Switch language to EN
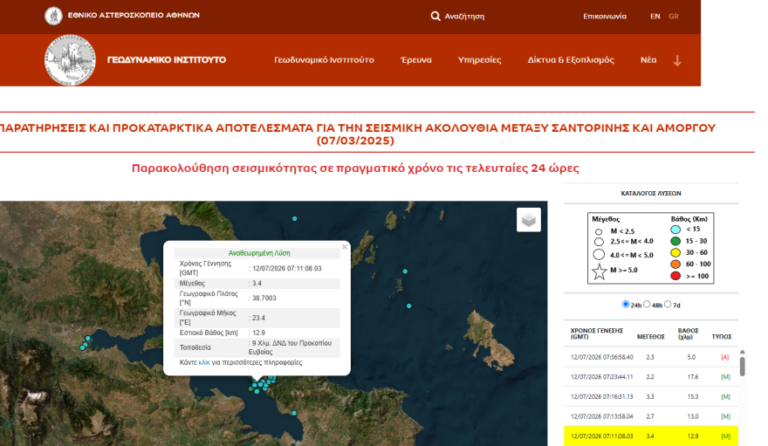The width and height of the screenshot is (768, 446). (x=655, y=16)
